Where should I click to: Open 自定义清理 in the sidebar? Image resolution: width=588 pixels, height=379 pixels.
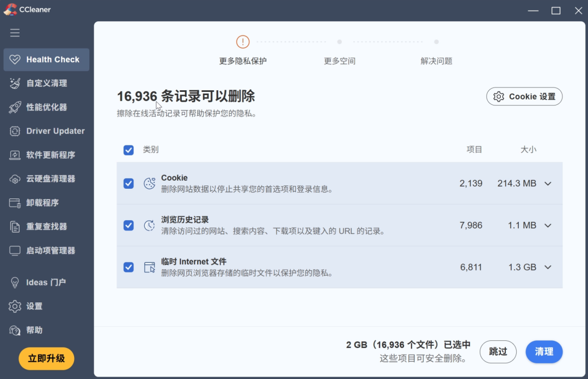[46, 83]
